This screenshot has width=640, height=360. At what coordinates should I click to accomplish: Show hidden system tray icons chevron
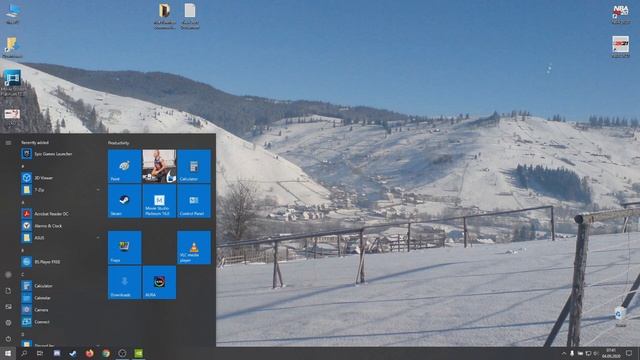[564, 353]
